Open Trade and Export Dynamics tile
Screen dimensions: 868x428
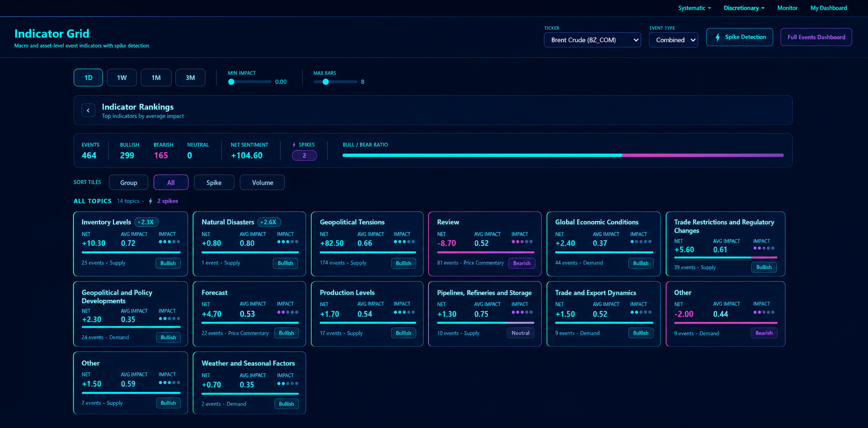pyautogui.click(x=603, y=314)
